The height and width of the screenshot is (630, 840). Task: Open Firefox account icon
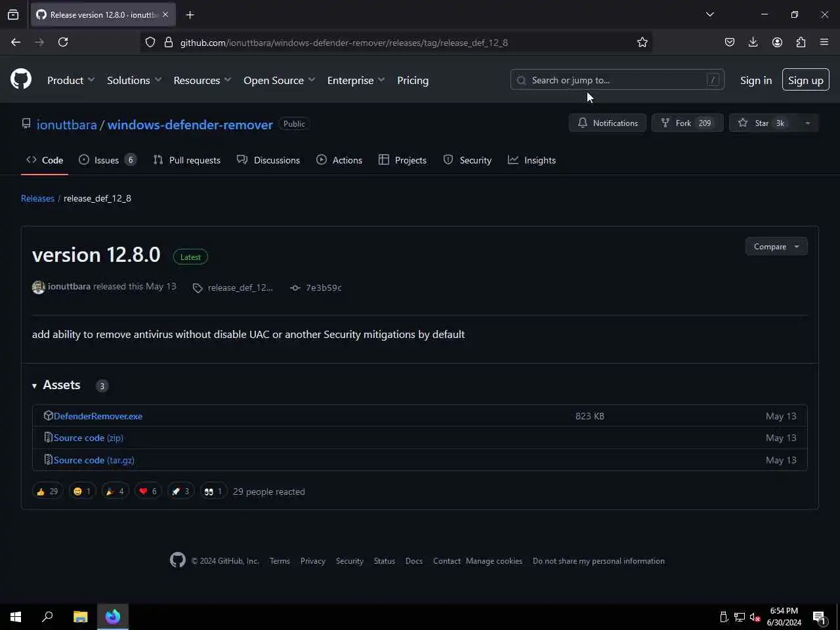tap(777, 42)
